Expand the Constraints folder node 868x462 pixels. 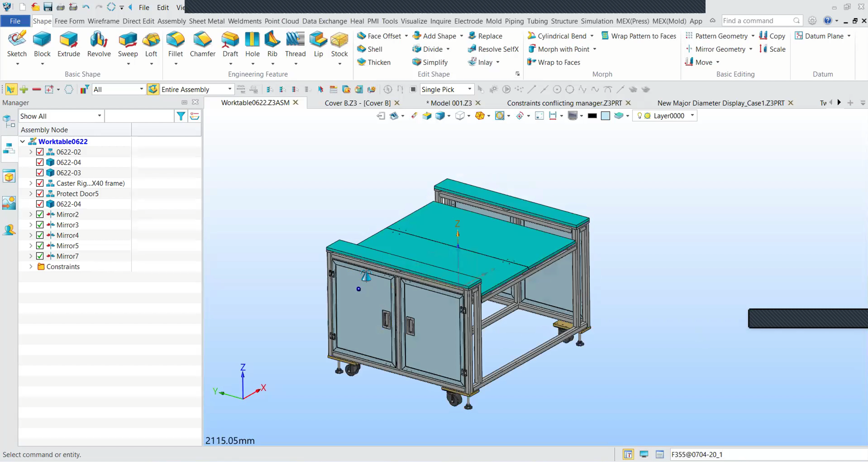click(x=31, y=267)
